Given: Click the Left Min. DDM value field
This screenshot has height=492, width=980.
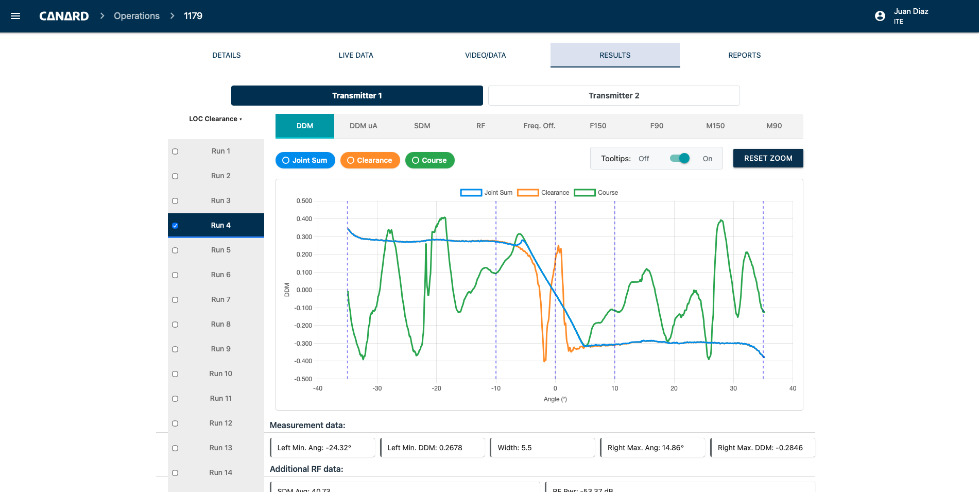Looking at the screenshot, I should [432, 448].
